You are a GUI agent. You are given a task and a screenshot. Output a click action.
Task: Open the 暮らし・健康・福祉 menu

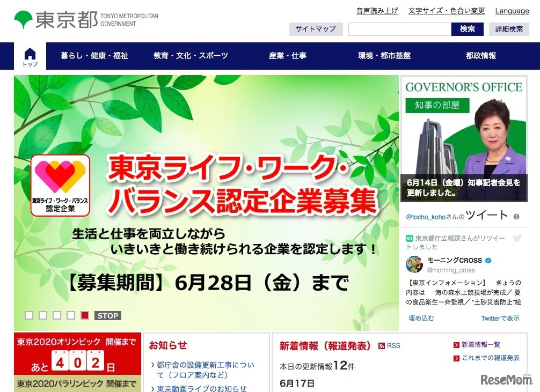pos(94,56)
